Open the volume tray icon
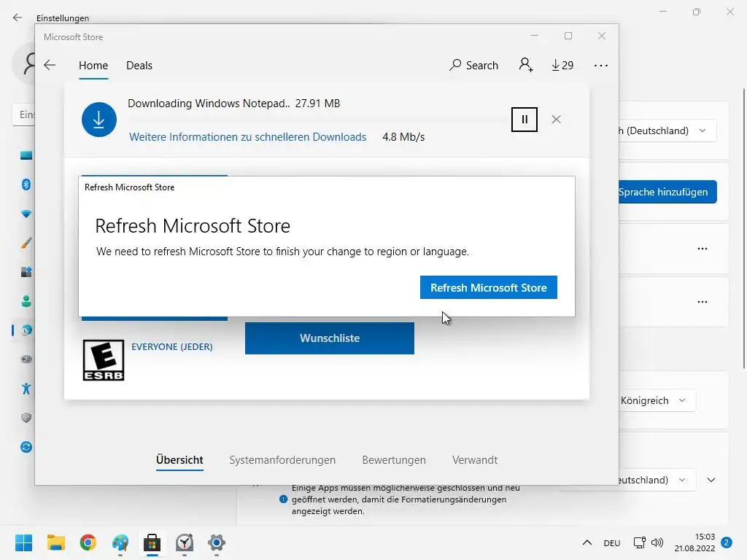This screenshot has width=747, height=560. tap(657, 542)
